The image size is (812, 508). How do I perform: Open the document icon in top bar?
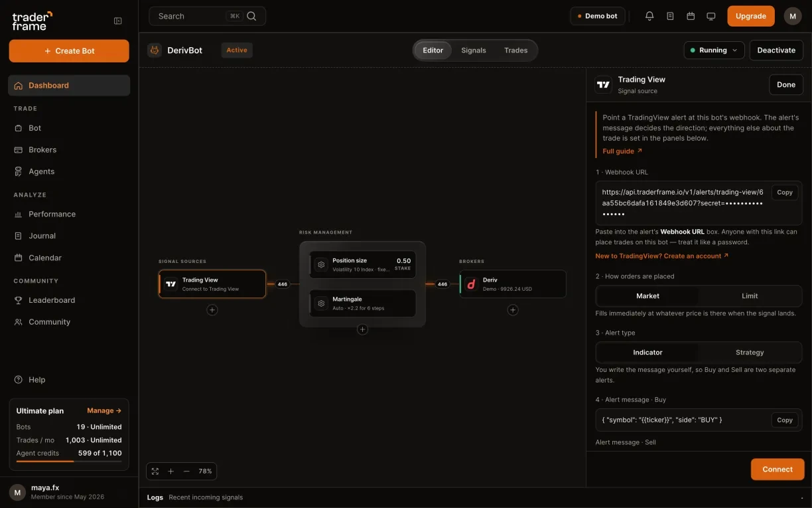(670, 16)
